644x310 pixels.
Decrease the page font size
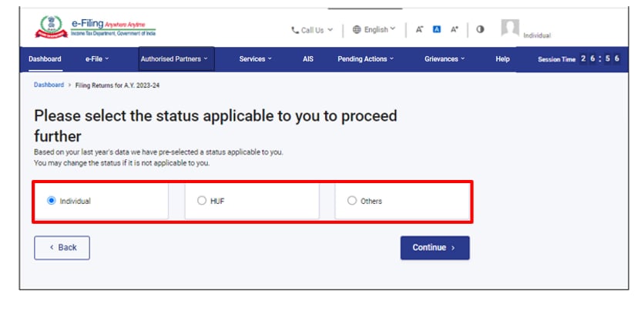click(x=420, y=30)
